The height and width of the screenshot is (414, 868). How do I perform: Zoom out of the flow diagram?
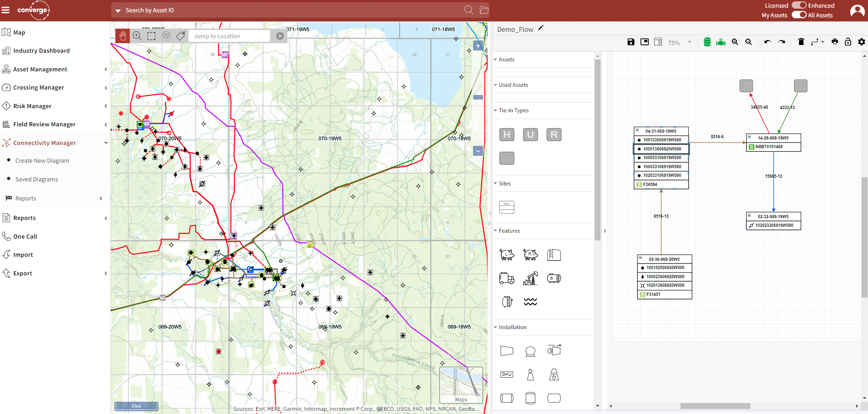[749, 42]
